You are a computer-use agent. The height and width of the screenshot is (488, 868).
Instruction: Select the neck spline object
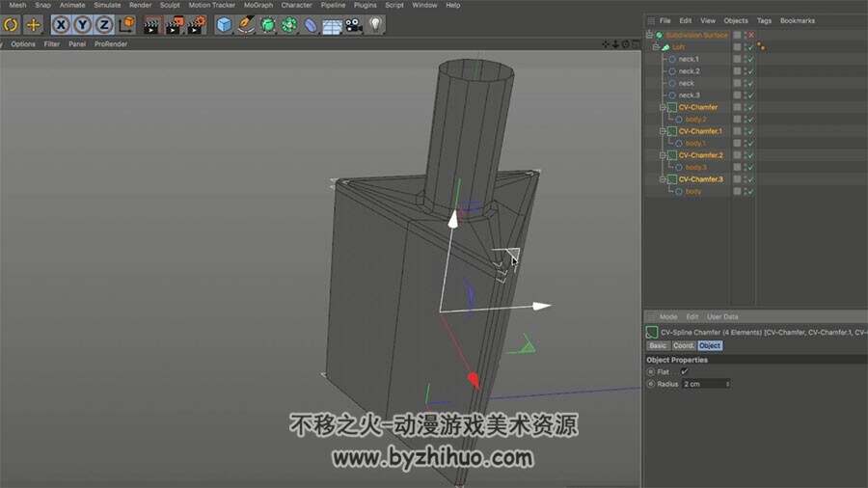tap(686, 83)
